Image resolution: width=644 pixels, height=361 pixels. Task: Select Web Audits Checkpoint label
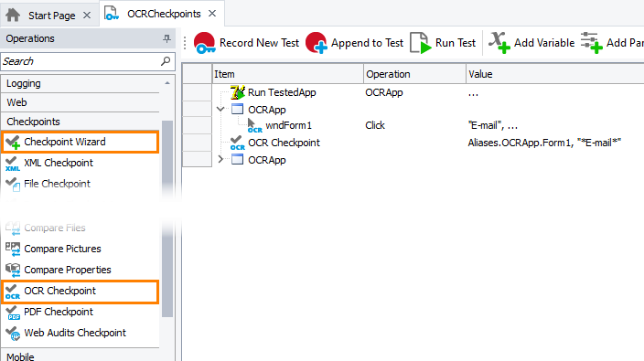pyautogui.click(x=75, y=333)
